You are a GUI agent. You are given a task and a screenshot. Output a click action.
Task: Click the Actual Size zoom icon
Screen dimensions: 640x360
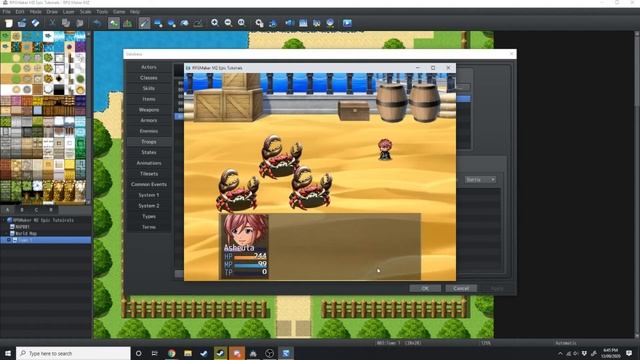tap(242, 23)
